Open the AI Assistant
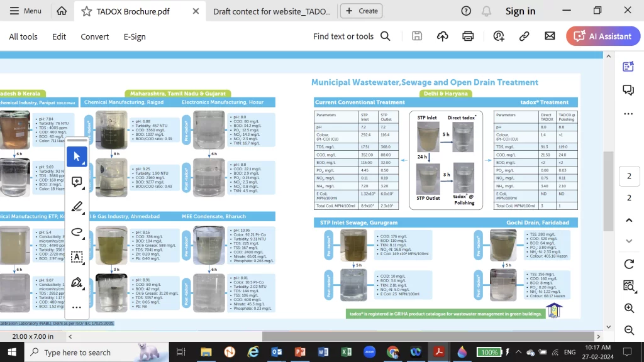The height and width of the screenshot is (362, 644). 603,36
